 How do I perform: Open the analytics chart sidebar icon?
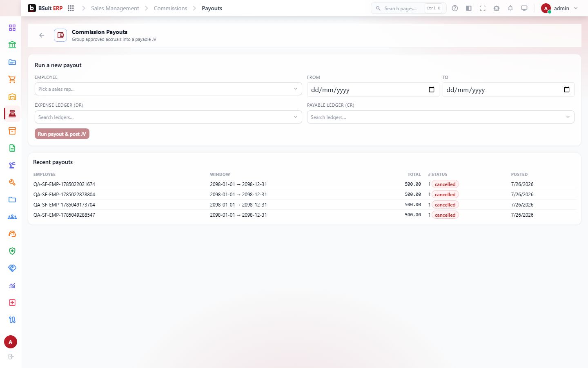(x=12, y=285)
